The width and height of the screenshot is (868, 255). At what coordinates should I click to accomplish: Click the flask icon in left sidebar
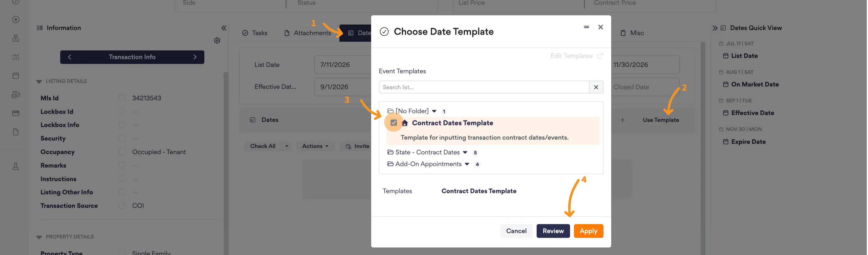point(16,166)
